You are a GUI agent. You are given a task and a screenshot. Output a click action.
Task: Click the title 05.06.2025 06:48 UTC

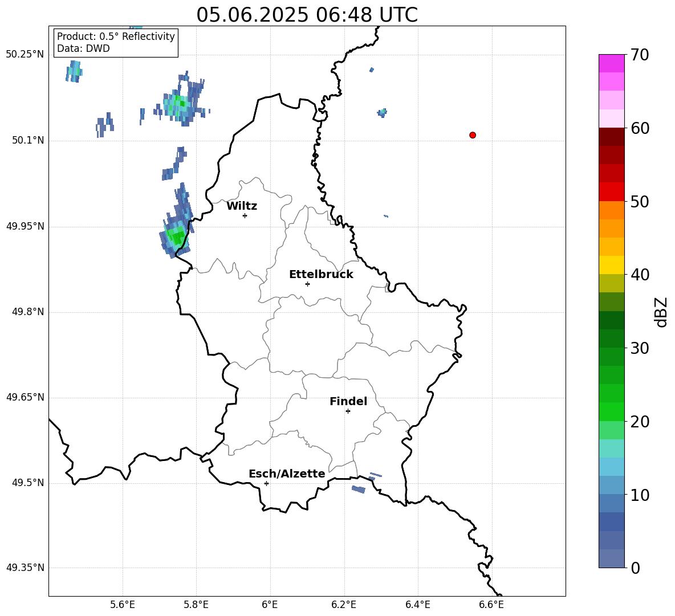click(307, 15)
